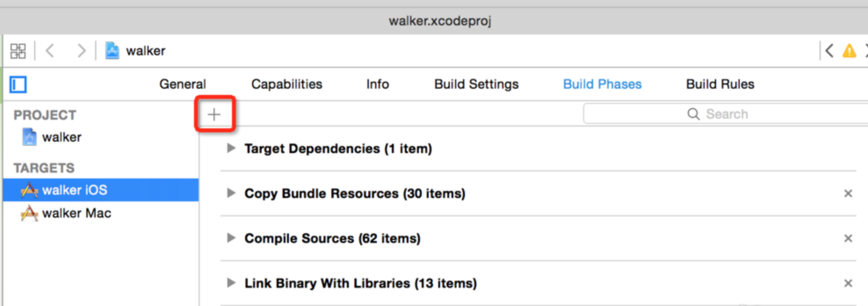Switch to the Info tab
This screenshot has width=868, height=306.
[378, 84]
